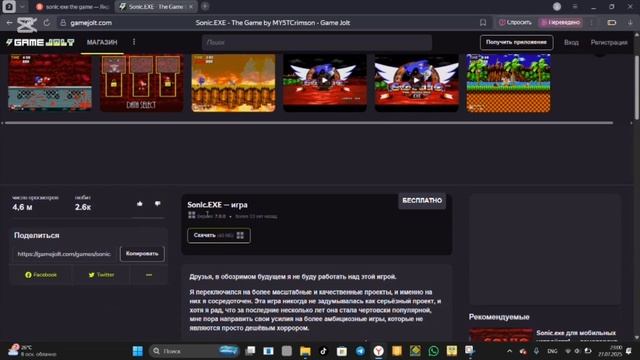Click the Game Jolt logo

(x=40, y=42)
